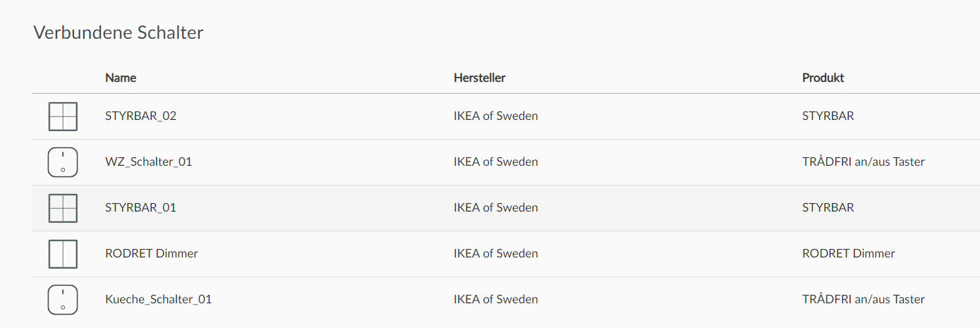Click the STYRBAR_01 four-button switch icon
The image size is (980, 328).
click(x=62, y=208)
